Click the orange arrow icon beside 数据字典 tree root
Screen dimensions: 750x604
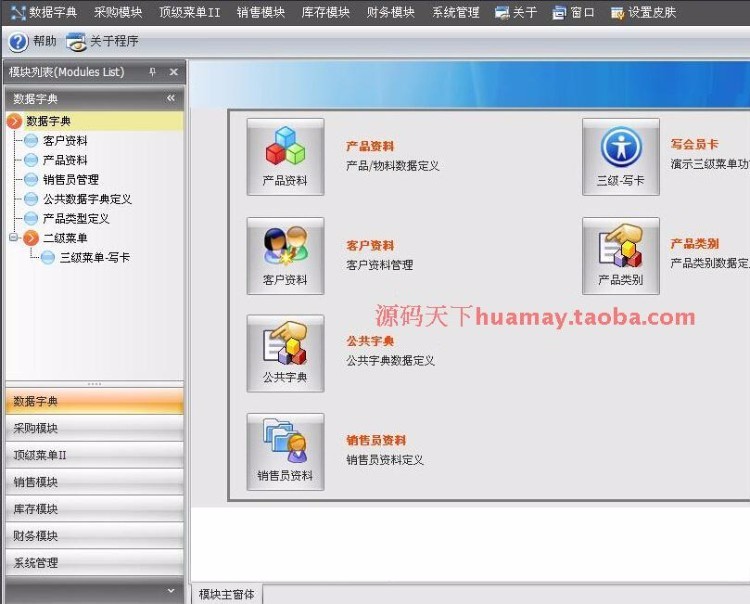click(x=14, y=121)
